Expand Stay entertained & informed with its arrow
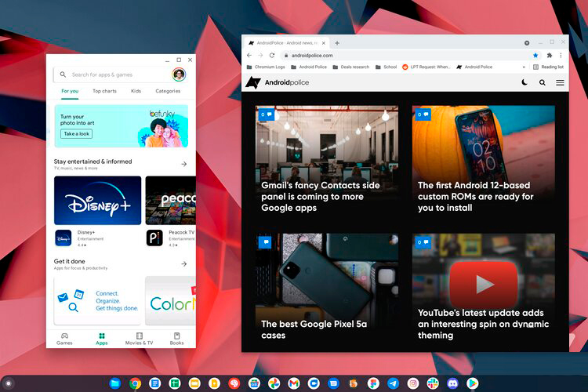 click(x=183, y=164)
